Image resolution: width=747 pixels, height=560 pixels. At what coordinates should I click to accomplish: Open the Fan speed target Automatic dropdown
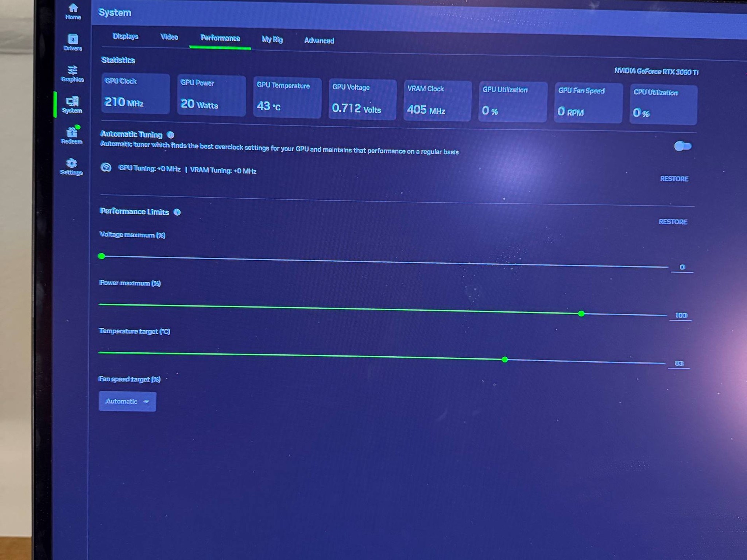click(x=128, y=401)
